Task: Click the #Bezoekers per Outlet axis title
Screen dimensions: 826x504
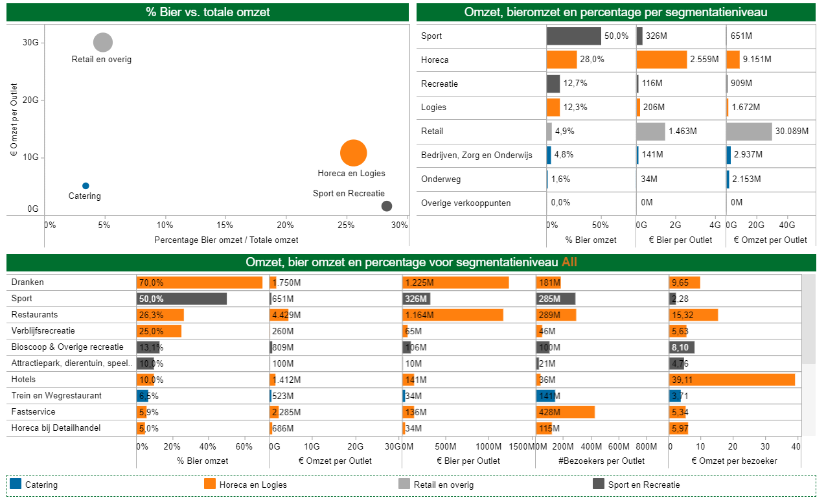Action: pos(602,461)
